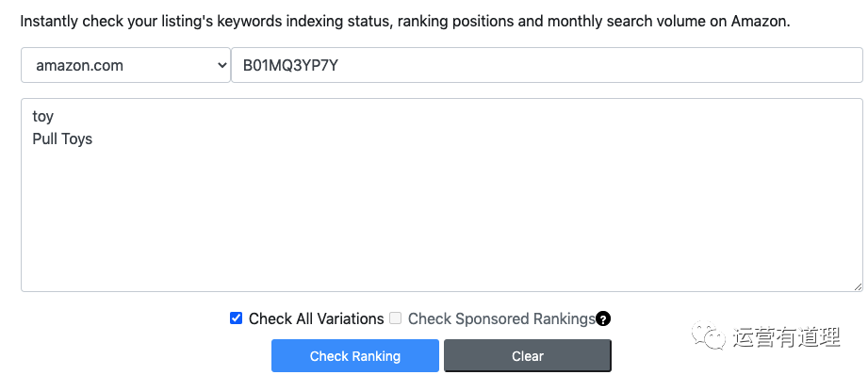The width and height of the screenshot is (868, 375).
Task: Click the word Amazon in the description
Action: pyautogui.click(x=760, y=22)
